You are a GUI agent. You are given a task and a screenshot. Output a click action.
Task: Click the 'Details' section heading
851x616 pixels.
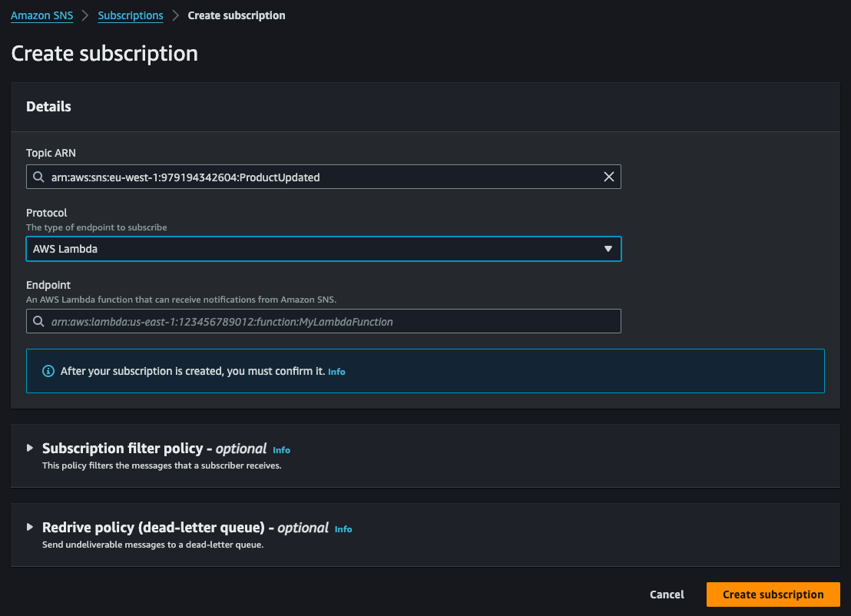(x=48, y=106)
